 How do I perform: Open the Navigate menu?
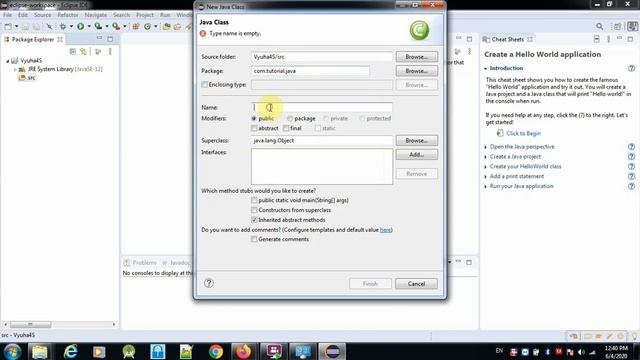(x=96, y=15)
